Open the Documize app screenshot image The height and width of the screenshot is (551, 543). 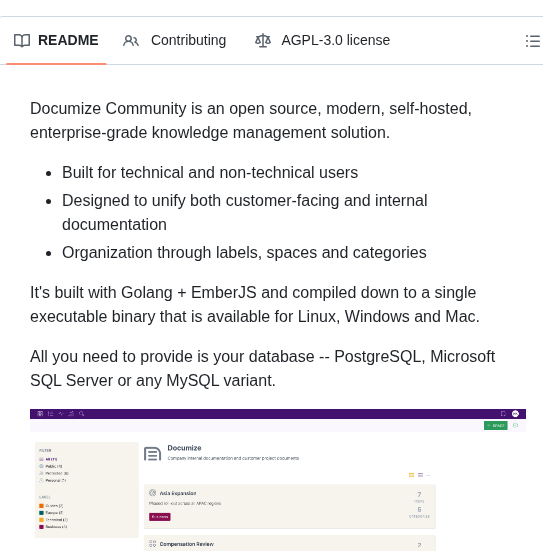(278, 480)
